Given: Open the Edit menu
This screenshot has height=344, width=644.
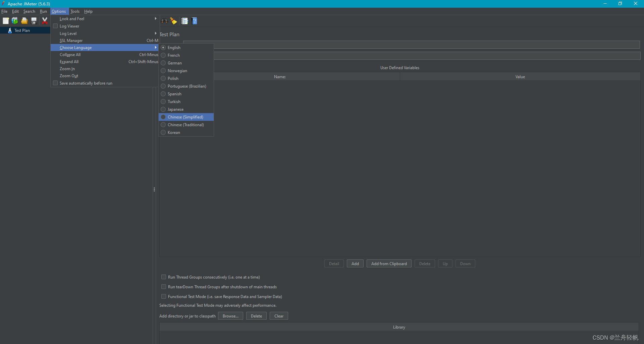Looking at the screenshot, I should click(15, 11).
